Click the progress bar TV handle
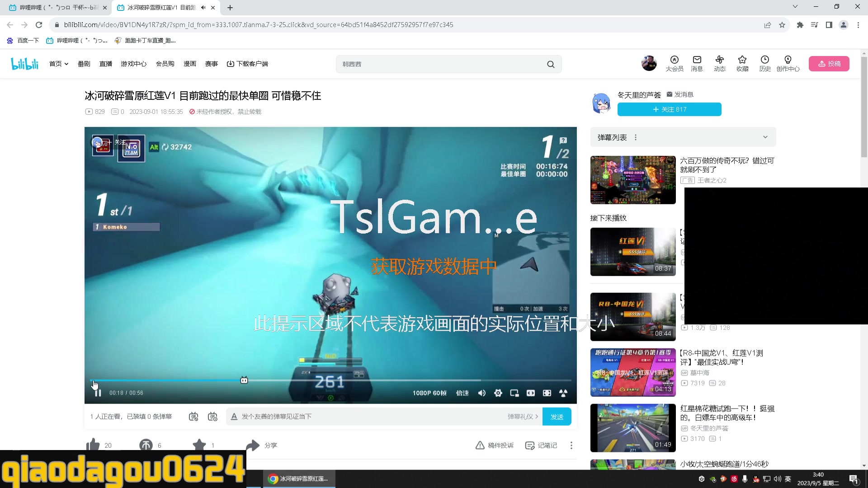This screenshot has width=868, height=488. click(x=244, y=380)
